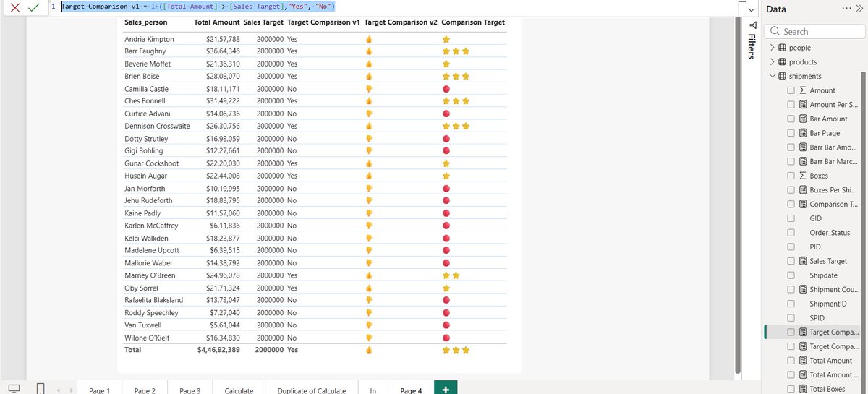Sort by the Total Amount column header
868x394 pixels.
coord(217,22)
